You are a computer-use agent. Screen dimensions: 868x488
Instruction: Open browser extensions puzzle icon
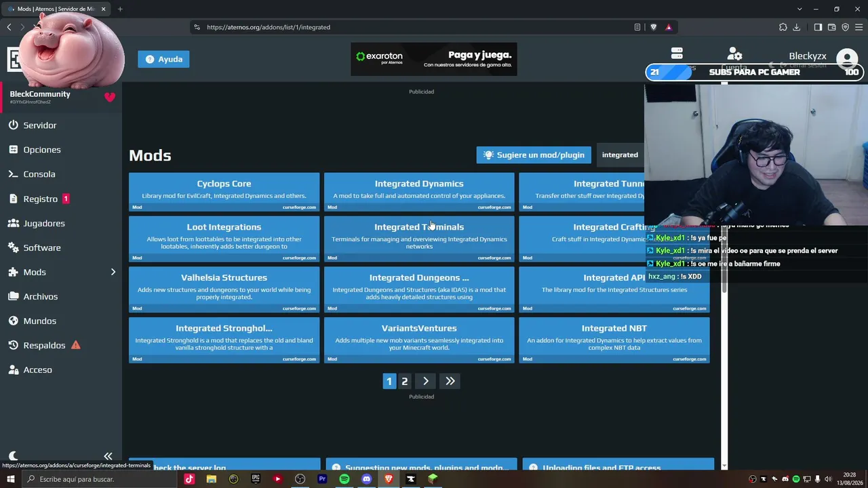(x=783, y=27)
